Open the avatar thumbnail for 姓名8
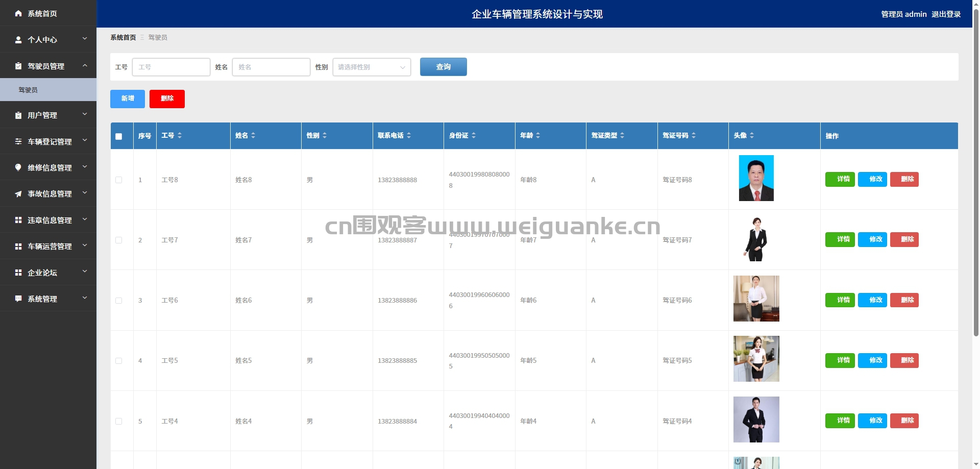Viewport: 980px width, 469px height. 756,178
